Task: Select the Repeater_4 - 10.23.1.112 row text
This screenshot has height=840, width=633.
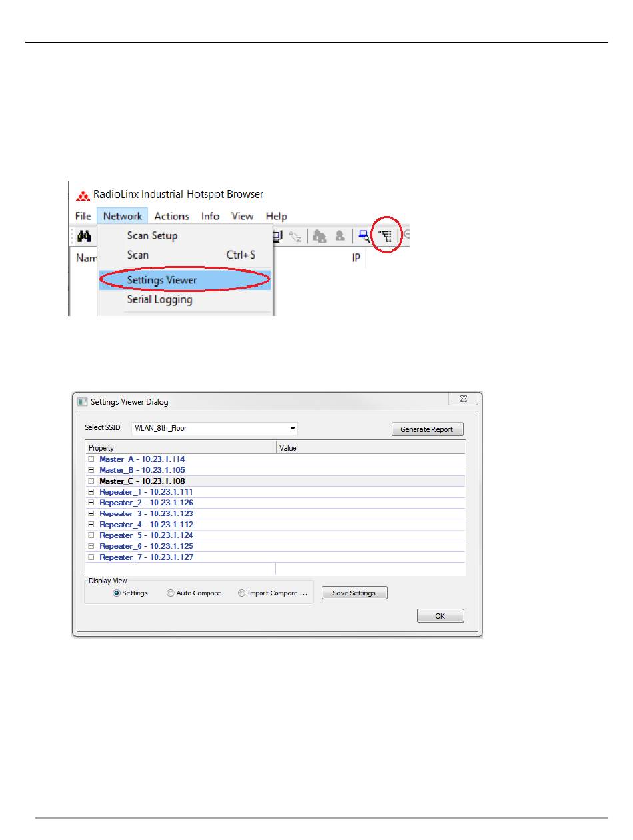Action: point(146,524)
